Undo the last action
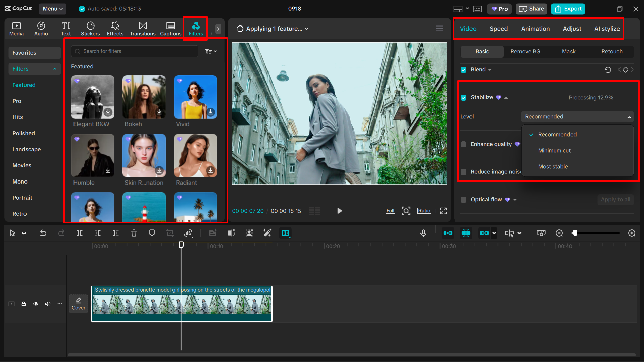Viewport: 644px width, 362px height. tap(43, 233)
